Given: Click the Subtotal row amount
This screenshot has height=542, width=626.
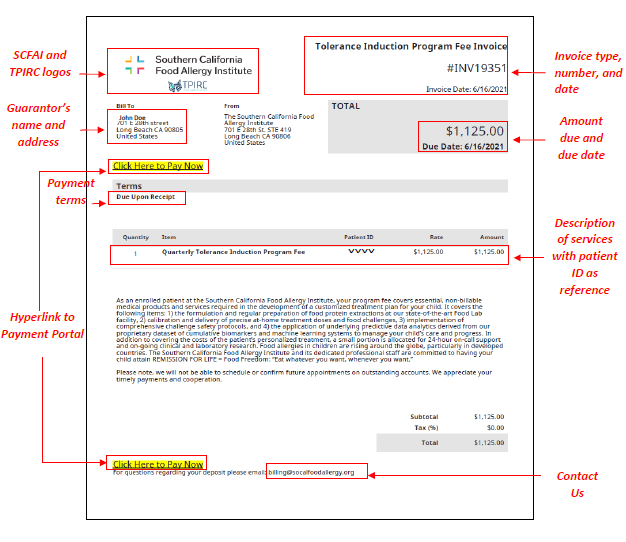Looking at the screenshot, I should click(488, 416).
